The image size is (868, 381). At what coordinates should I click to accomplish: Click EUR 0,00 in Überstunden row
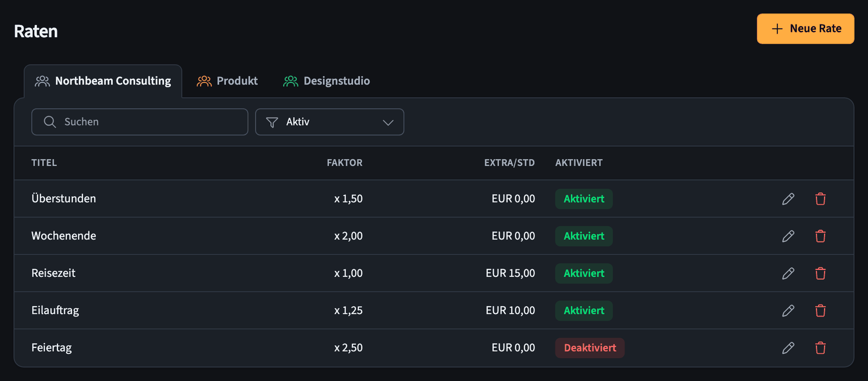[513, 199]
